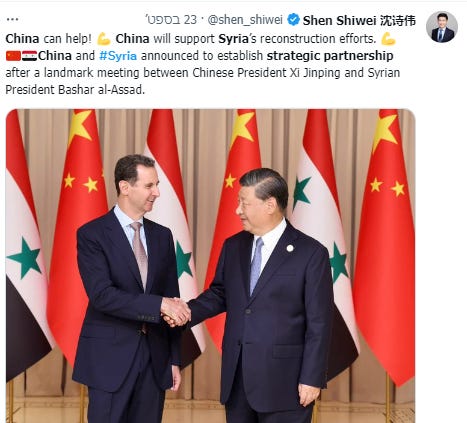467x423 pixels.
Task: Open the #Syria hashtag link
Action: pos(118,56)
